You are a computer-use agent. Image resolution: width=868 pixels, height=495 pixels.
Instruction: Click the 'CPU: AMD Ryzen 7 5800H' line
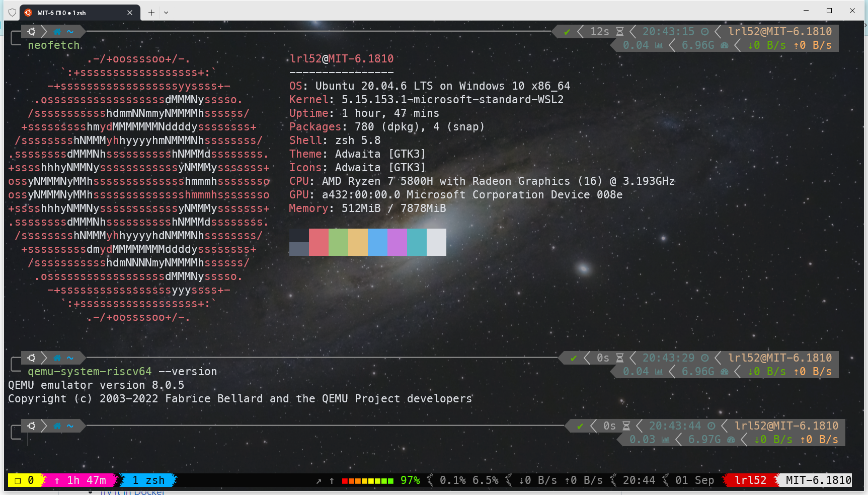pyautogui.click(x=482, y=181)
